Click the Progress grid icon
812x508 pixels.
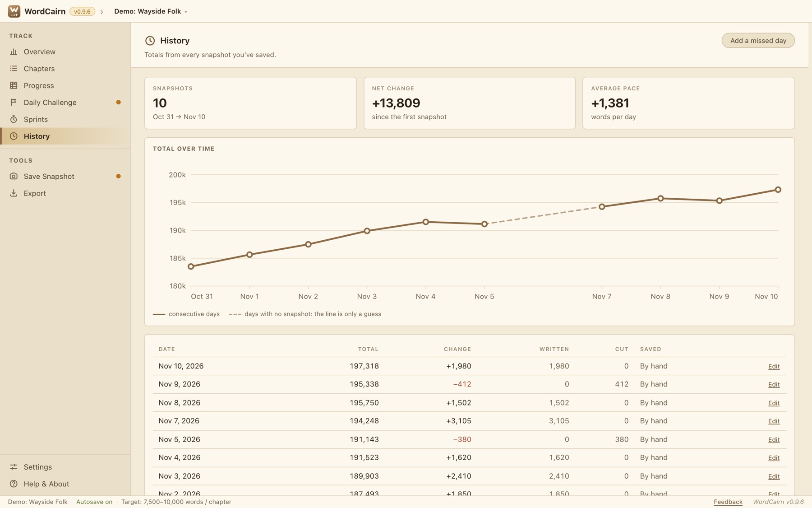14,85
